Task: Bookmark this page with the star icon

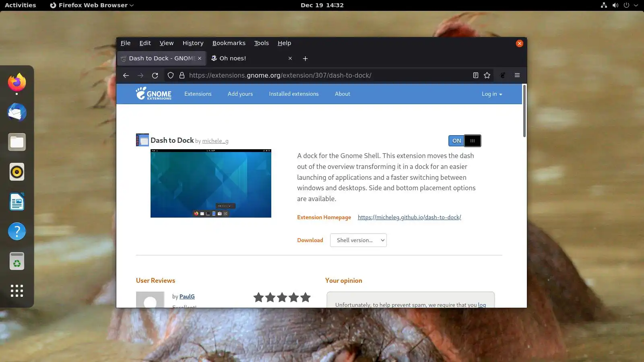Action: [487, 75]
